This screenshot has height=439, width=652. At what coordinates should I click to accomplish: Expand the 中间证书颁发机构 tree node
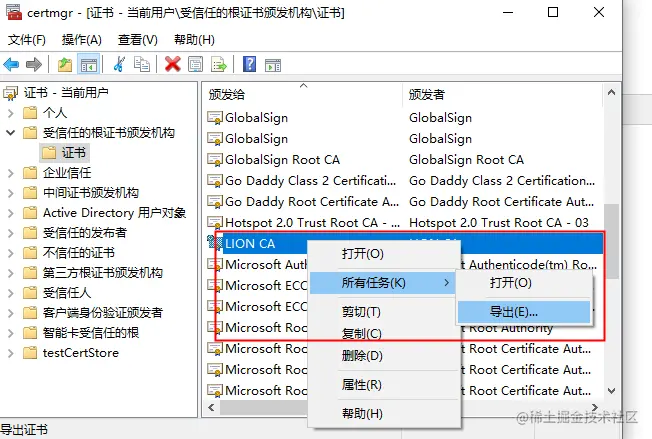coord(11,193)
